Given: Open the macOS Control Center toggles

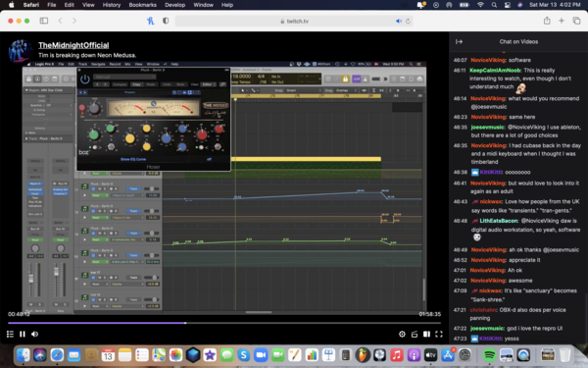Looking at the screenshot, I should [x=507, y=5].
